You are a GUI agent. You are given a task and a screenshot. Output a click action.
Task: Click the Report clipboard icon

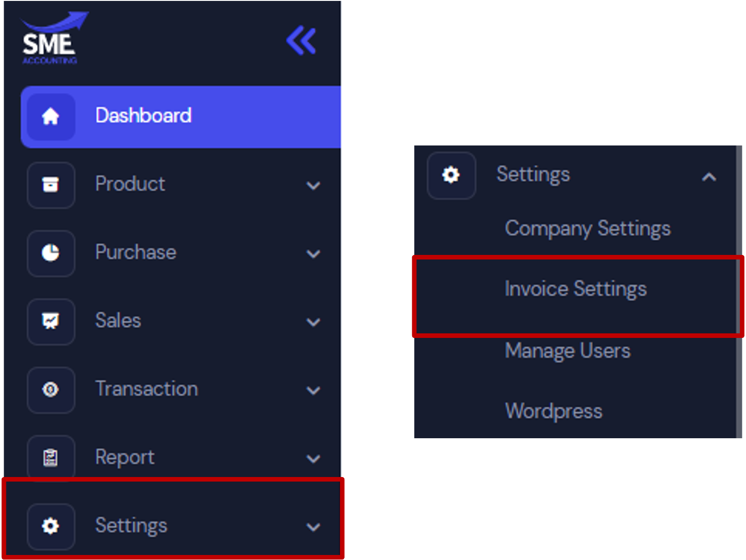(x=51, y=457)
